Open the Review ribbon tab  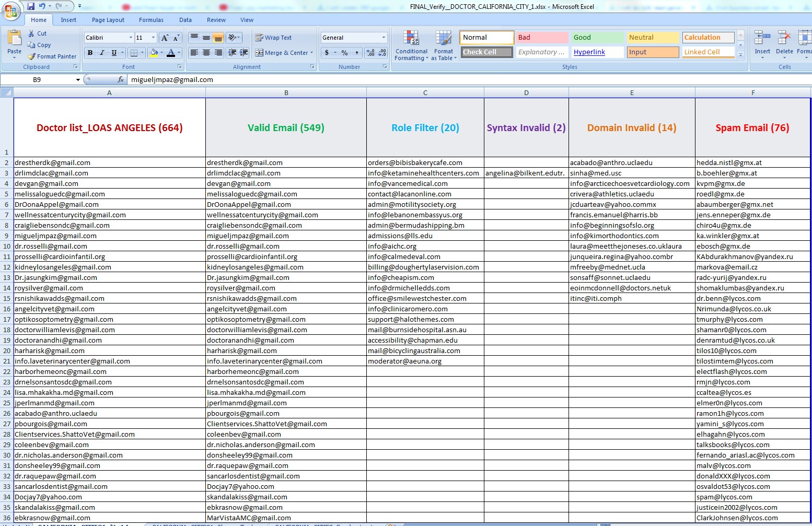pyautogui.click(x=216, y=20)
